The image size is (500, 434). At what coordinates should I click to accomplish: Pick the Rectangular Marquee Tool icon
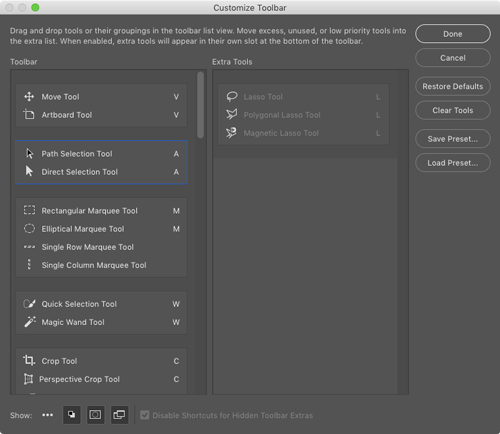(29, 210)
